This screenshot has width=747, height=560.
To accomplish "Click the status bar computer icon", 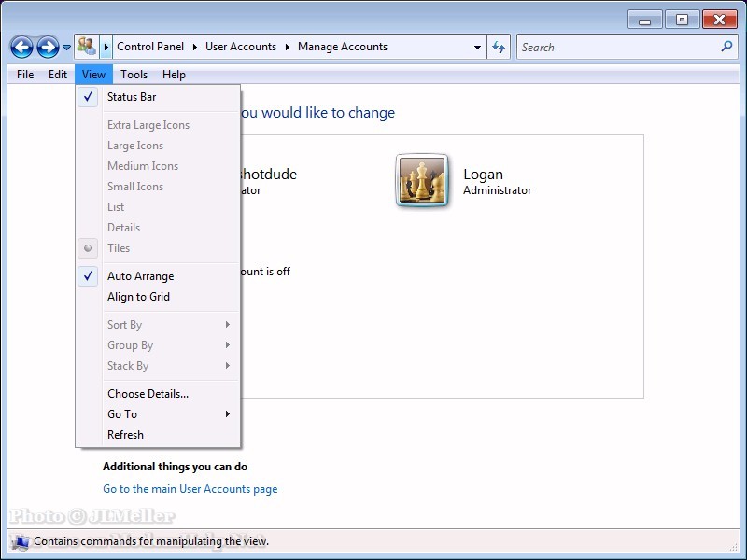I will click(21, 541).
